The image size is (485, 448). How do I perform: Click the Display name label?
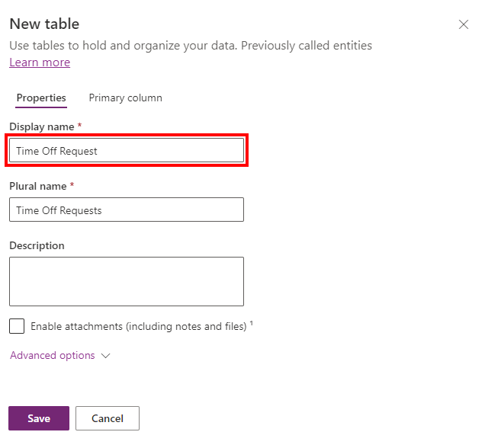tap(42, 126)
